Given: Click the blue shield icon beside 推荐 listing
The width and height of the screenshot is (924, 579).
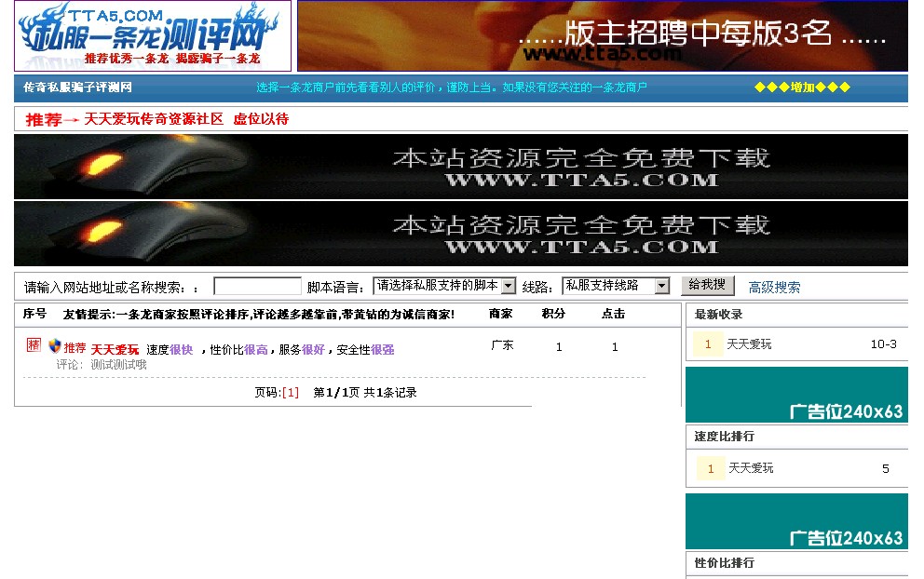Looking at the screenshot, I should coord(54,344).
